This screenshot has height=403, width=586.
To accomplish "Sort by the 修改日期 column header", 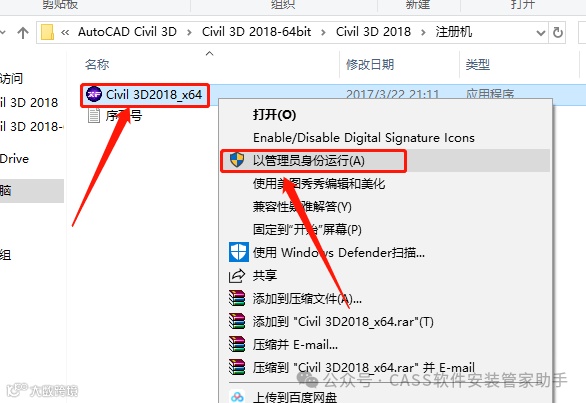I will click(x=370, y=65).
